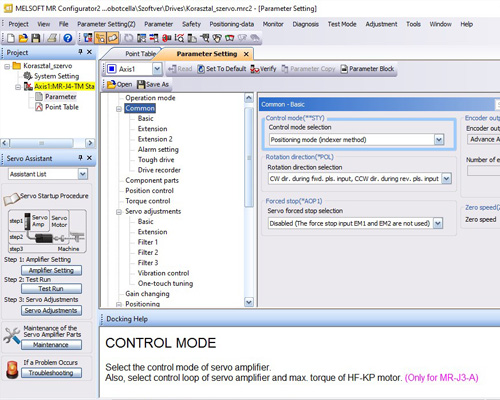Open the Positioning-data menu
The height and width of the screenshot is (400, 500).
click(x=232, y=24)
